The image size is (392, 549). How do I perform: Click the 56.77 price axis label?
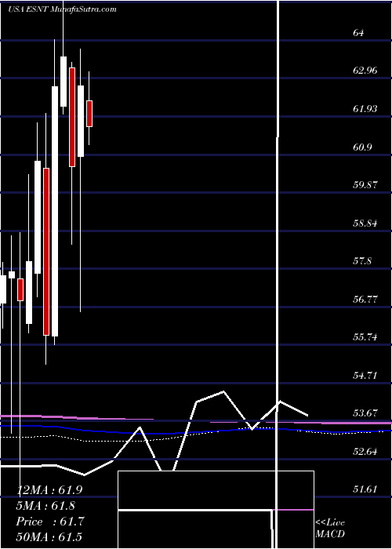[x=365, y=299]
